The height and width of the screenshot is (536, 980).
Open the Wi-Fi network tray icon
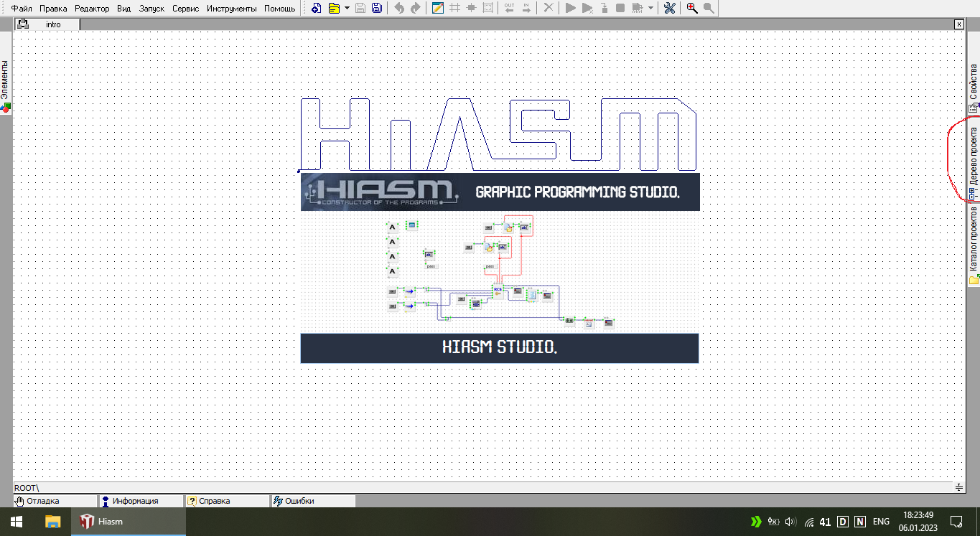coord(809,522)
